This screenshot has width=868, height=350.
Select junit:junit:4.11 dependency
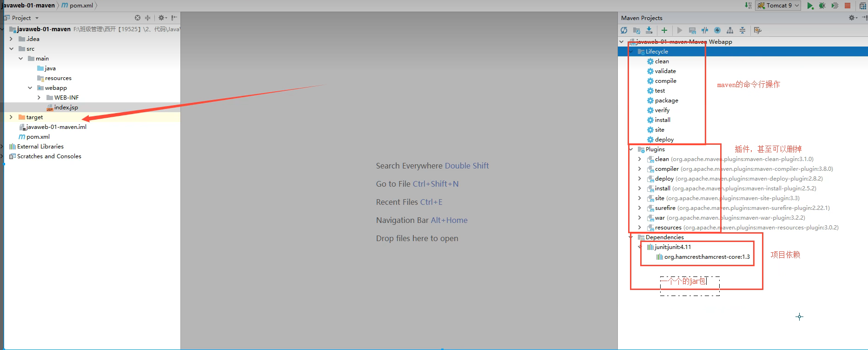pos(669,247)
